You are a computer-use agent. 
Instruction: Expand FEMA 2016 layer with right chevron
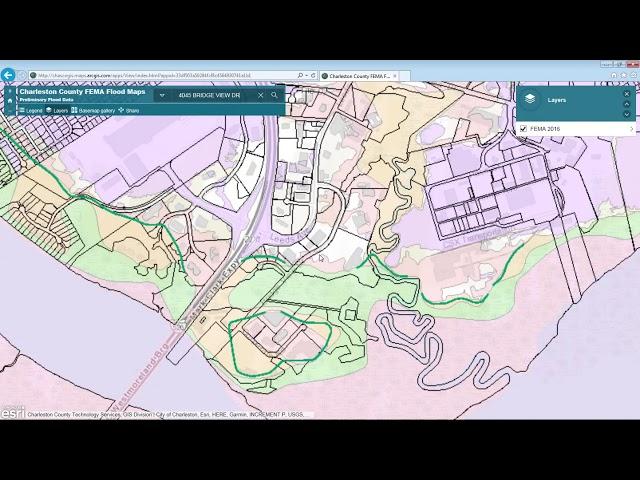point(632,129)
